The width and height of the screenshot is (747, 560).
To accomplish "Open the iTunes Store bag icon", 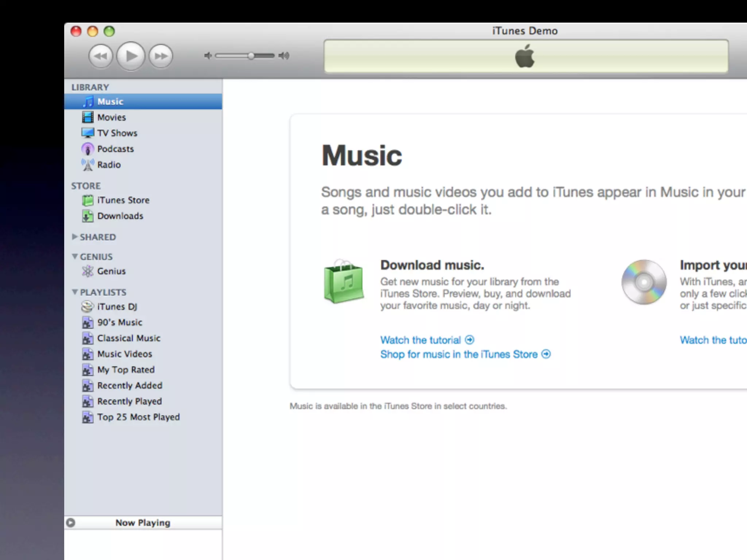I will coord(88,200).
